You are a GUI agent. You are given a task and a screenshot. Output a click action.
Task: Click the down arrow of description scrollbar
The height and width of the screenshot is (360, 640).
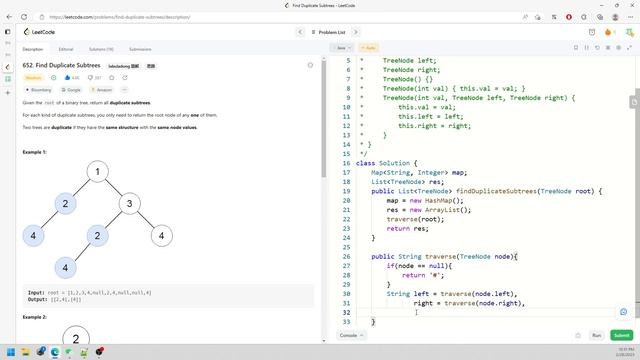(324, 340)
